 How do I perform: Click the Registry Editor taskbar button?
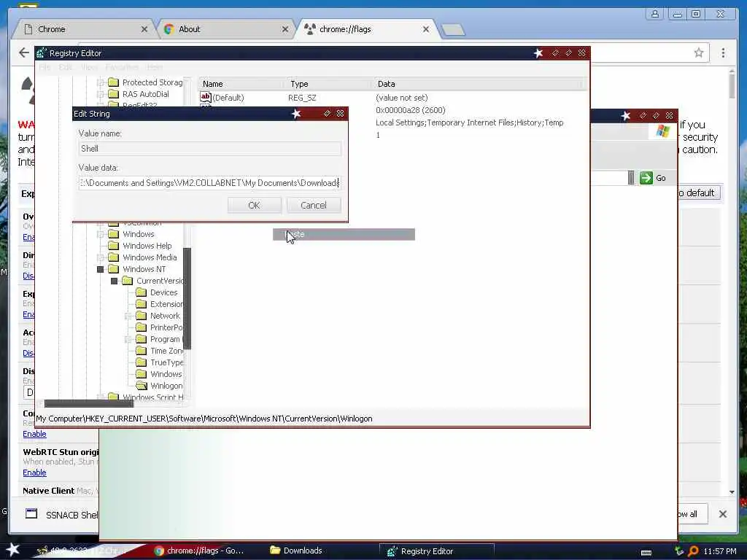point(436,551)
